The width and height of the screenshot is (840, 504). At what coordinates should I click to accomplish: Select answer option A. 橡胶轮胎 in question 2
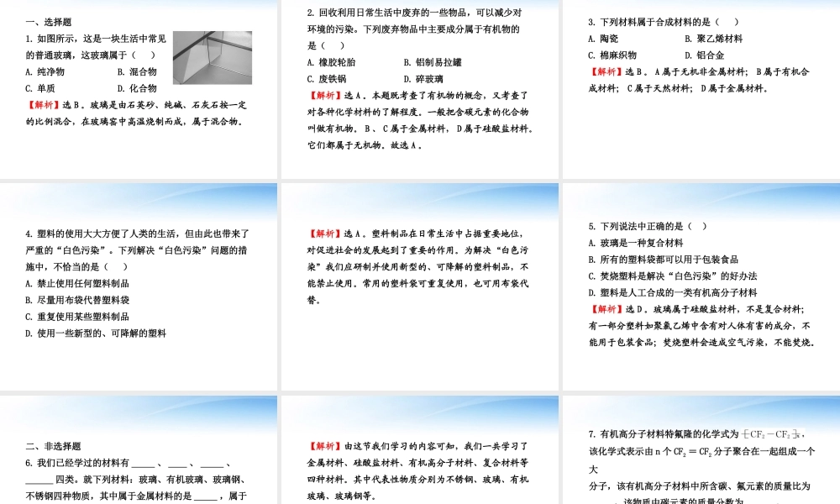pyautogui.click(x=333, y=60)
